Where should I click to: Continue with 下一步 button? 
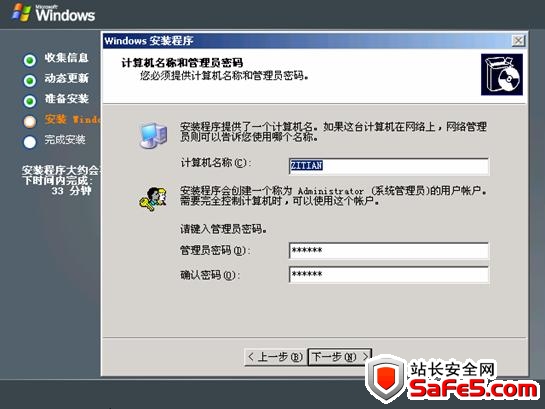[340, 357]
